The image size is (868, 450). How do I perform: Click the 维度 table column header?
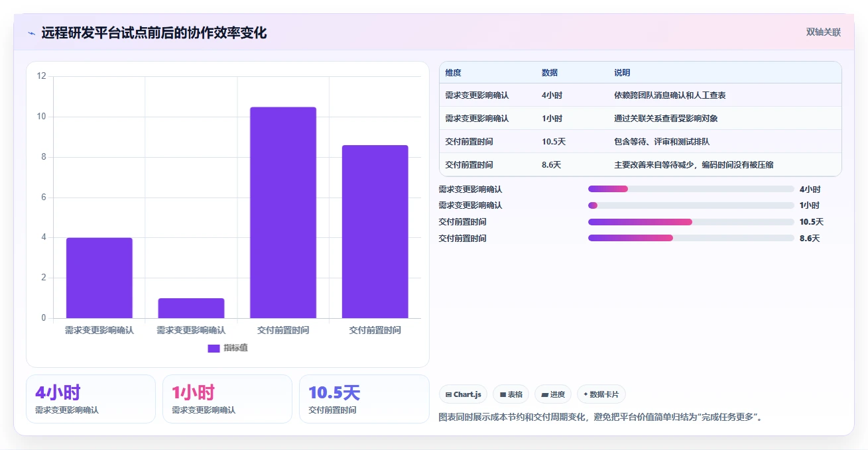(x=454, y=73)
